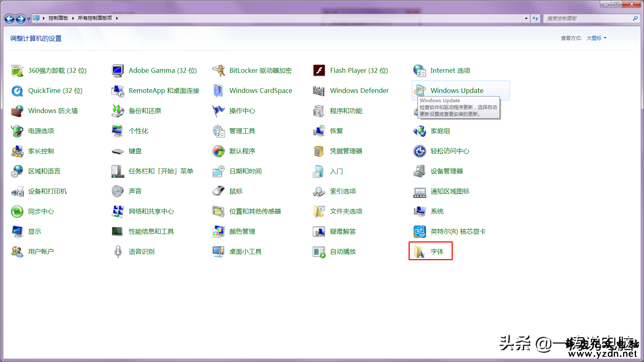Open the 区域和语言 link
The image size is (644, 362).
(44, 171)
